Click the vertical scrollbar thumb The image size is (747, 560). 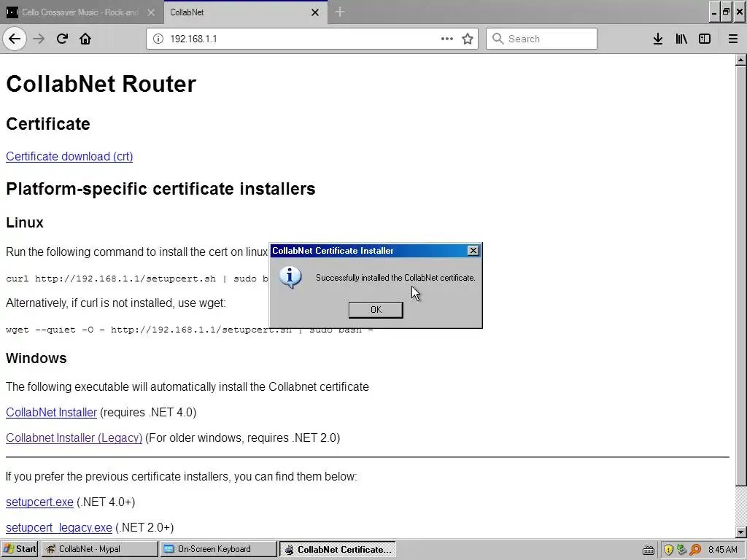tap(741, 276)
